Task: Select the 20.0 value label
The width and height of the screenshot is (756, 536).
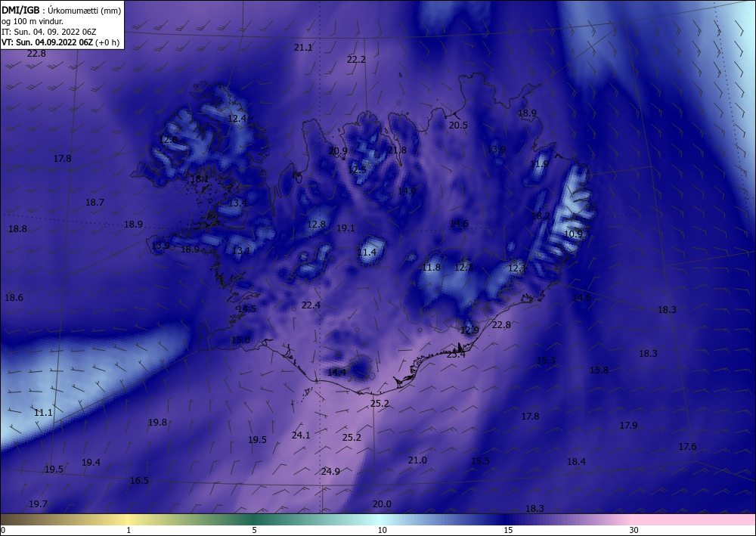Action: pyautogui.click(x=382, y=503)
